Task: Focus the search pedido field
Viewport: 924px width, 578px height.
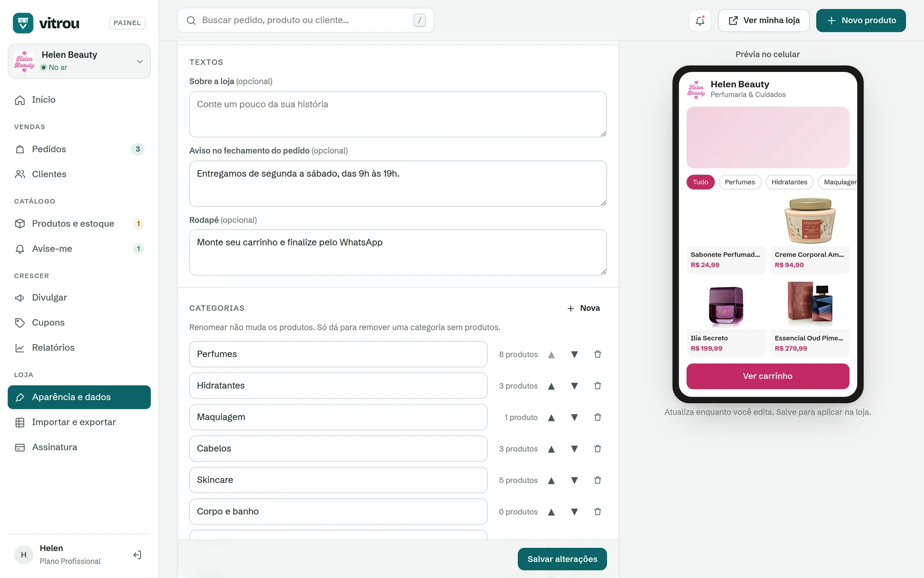Action: click(x=305, y=21)
